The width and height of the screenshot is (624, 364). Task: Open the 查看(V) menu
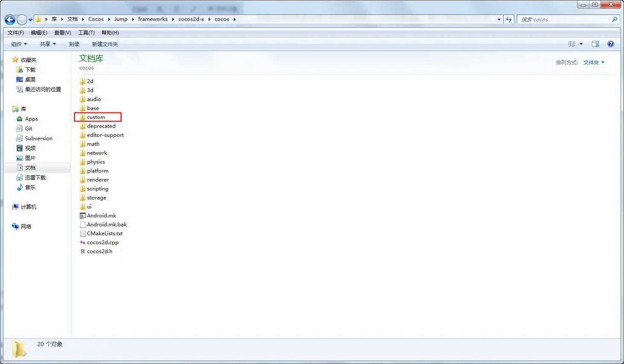coord(62,33)
